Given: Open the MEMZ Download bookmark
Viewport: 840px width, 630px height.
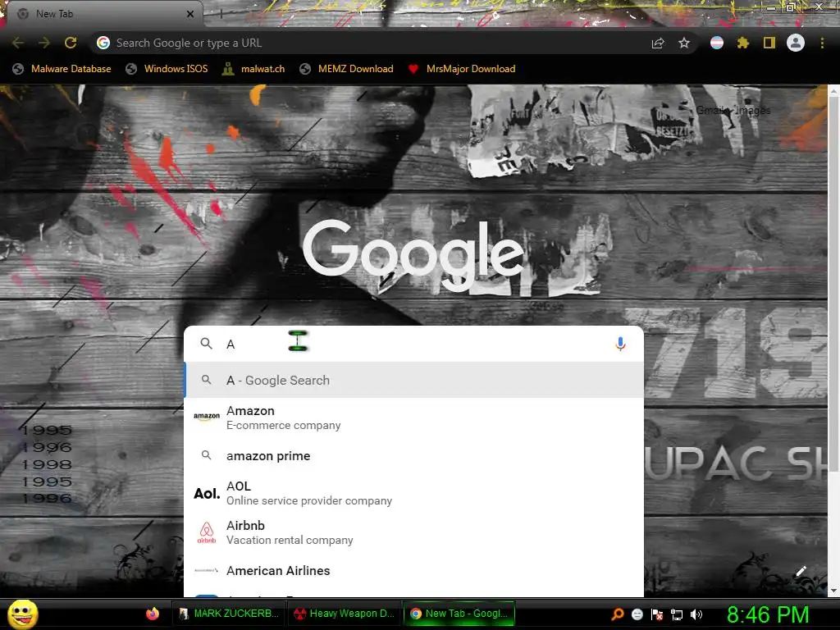Looking at the screenshot, I should pyautogui.click(x=347, y=69).
